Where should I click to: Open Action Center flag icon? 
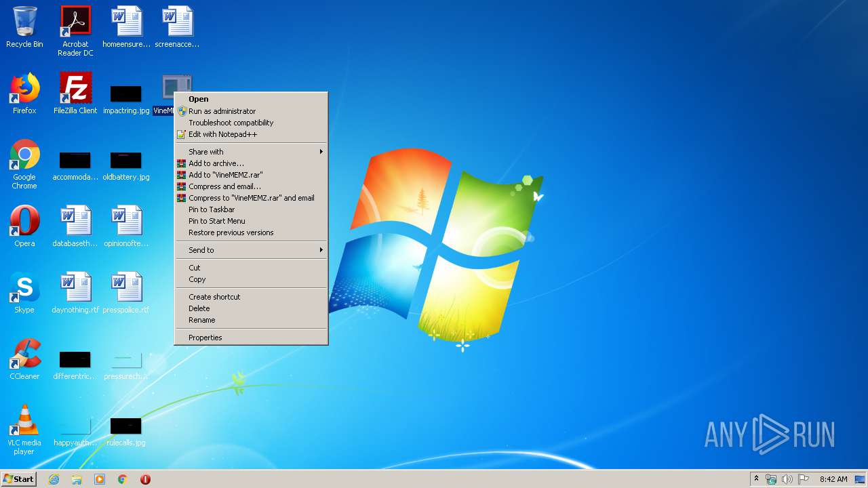(803, 479)
